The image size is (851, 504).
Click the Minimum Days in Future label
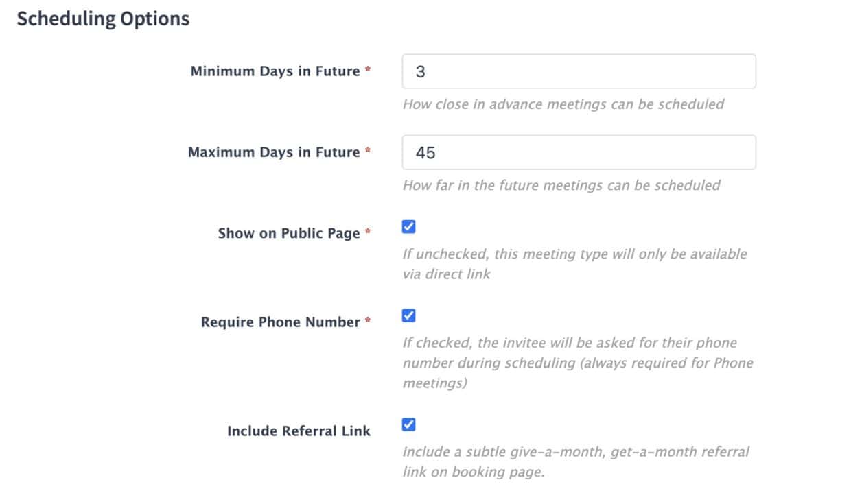(x=275, y=71)
